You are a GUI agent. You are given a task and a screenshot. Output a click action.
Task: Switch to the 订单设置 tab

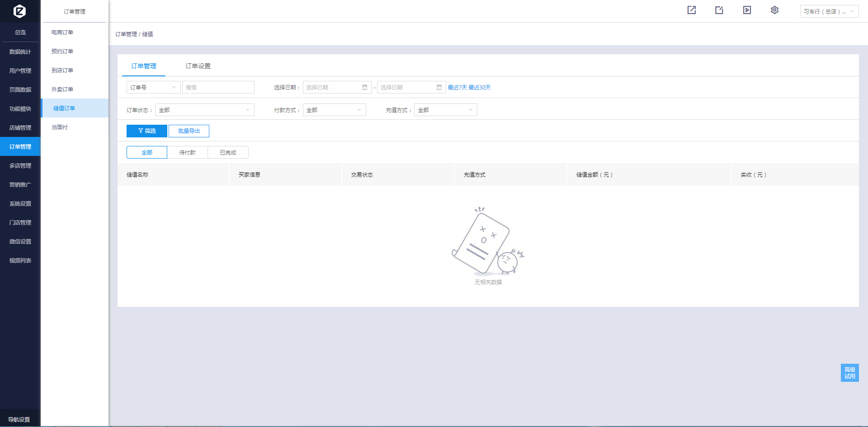tap(198, 66)
